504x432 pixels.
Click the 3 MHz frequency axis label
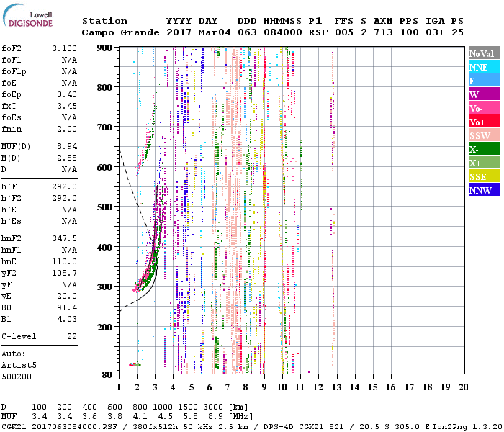pos(156,387)
